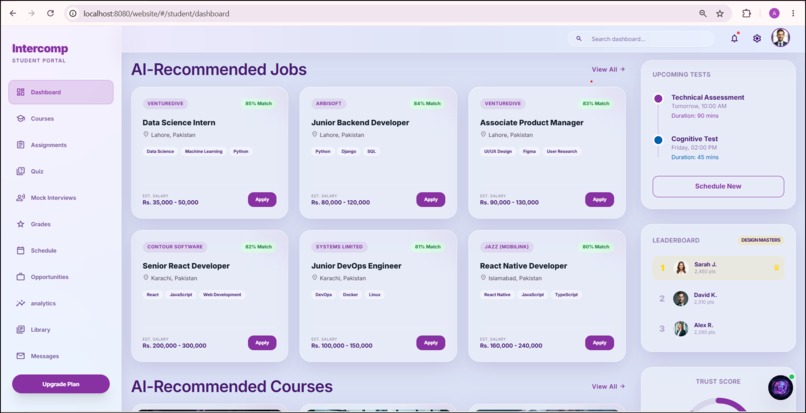The height and width of the screenshot is (413, 806).
Task: Select David K. leaderboard row
Action: point(718,298)
